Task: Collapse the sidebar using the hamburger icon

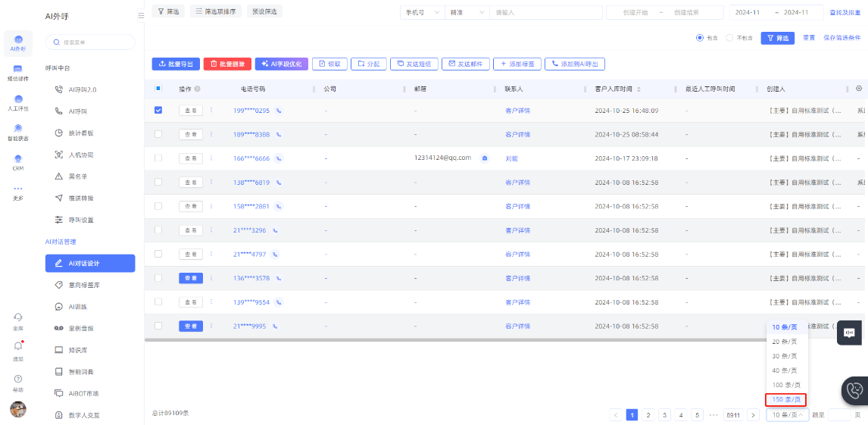Action: (x=141, y=15)
